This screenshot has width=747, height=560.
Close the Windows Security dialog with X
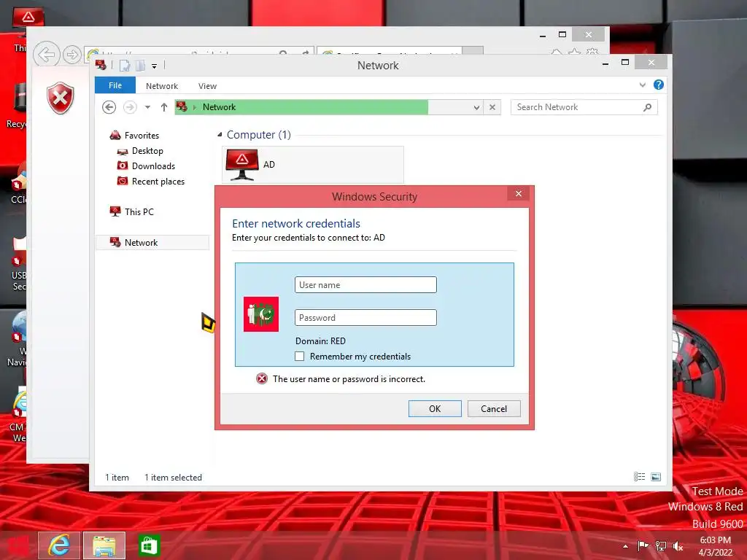519,194
